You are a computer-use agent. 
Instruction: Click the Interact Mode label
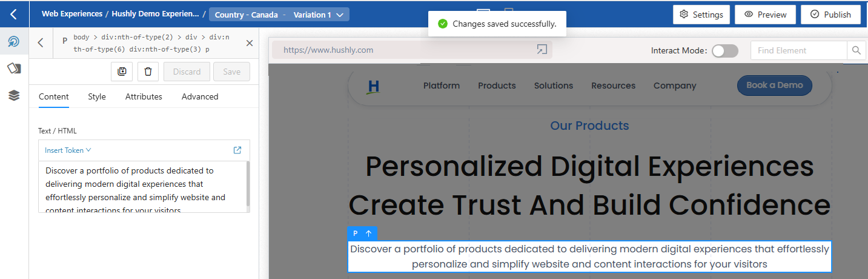679,51
